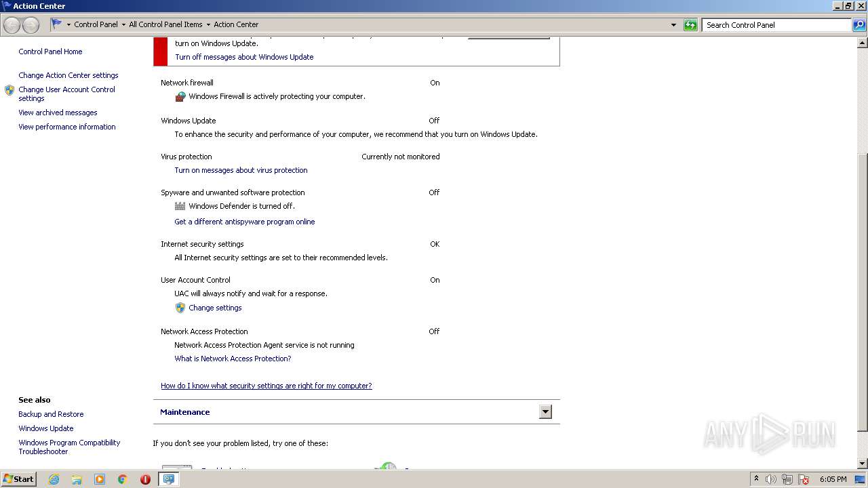Click the vertical scrollbar up arrow

pos(863,43)
